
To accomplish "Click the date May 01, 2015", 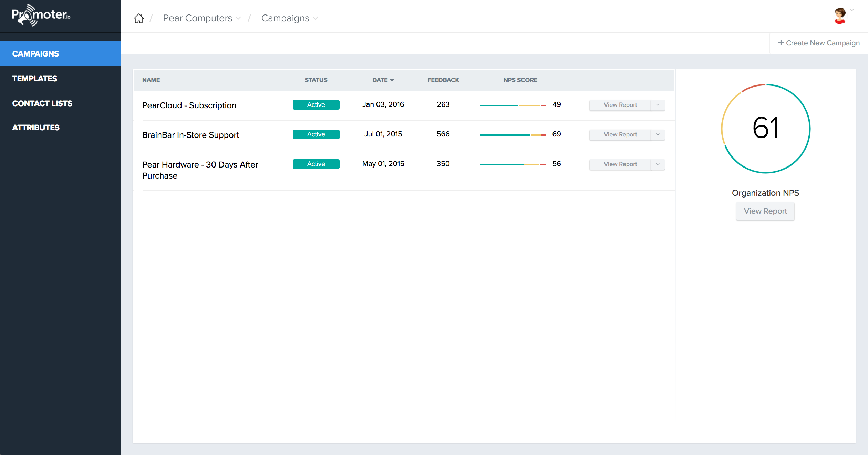I will [383, 164].
